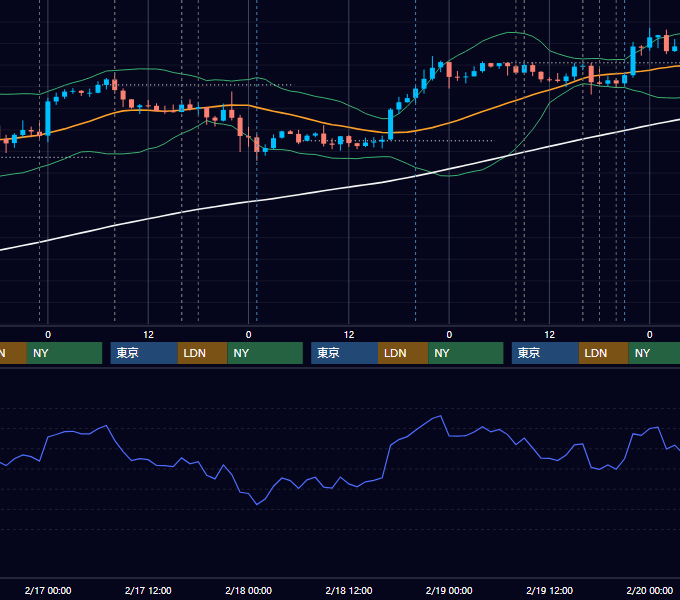This screenshot has width=680, height=600.
Task: Click the 2/17 12:00 date label
Action: (148, 590)
